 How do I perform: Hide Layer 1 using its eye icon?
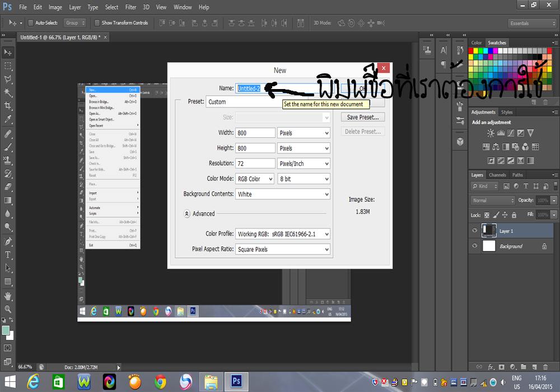coord(475,231)
